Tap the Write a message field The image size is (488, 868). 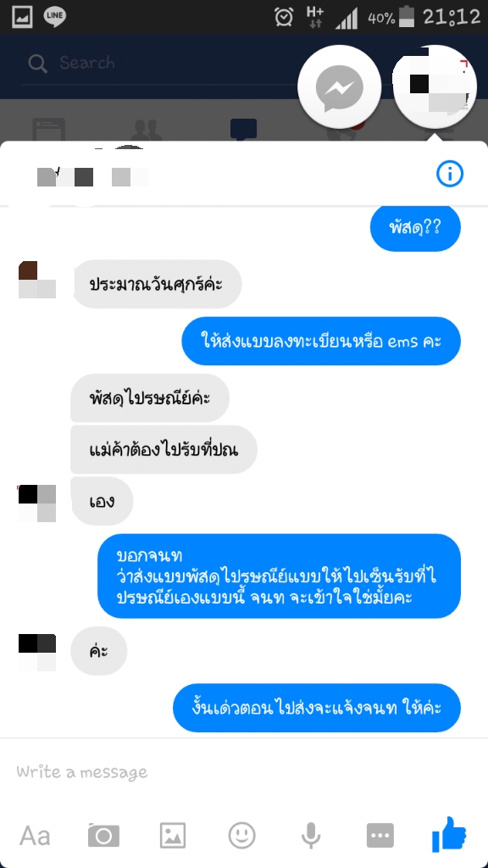point(244,771)
